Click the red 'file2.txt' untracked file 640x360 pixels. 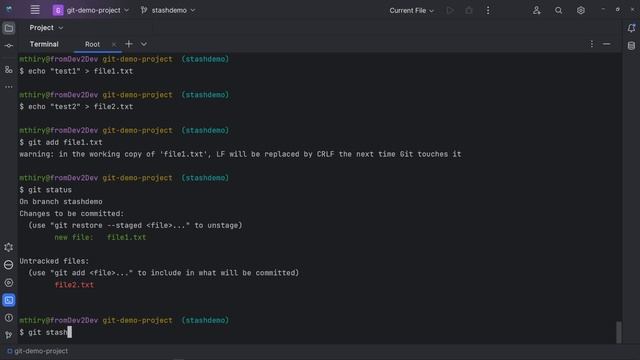74,285
